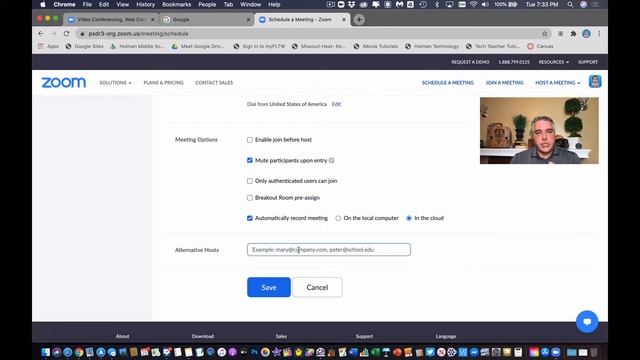Click Alternative Hosts email field
Screen dimensions: 640x360
coord(329,249)
